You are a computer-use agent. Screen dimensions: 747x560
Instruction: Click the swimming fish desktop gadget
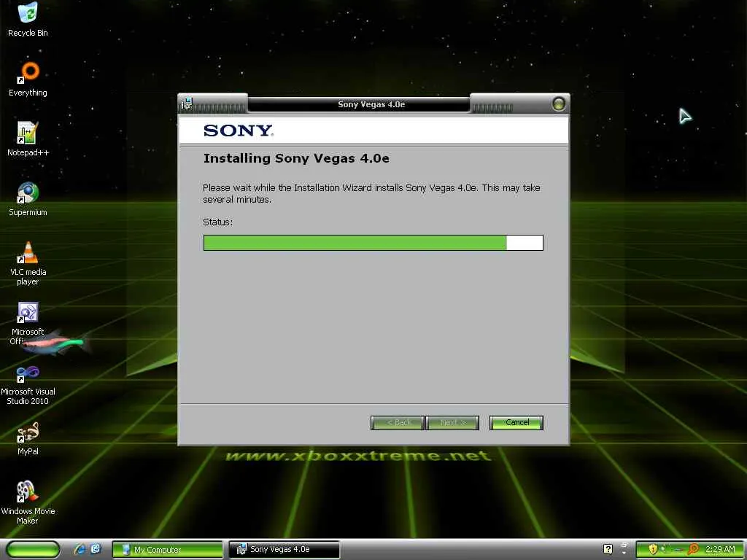pos(56,342)
